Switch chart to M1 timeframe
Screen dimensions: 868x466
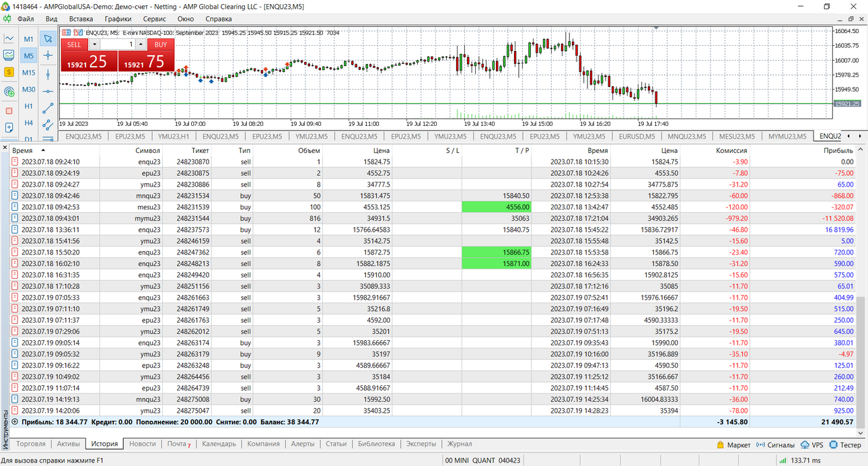pos(29,39)
